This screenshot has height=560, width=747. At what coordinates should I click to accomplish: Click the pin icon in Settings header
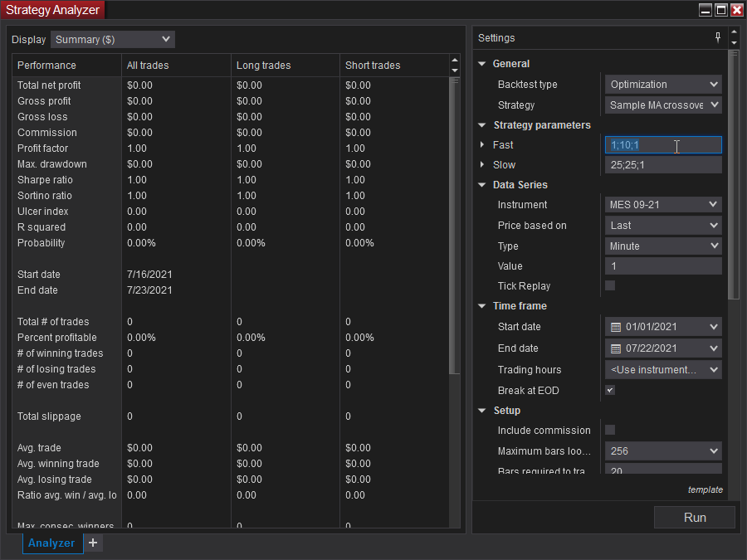click(718, 37)
